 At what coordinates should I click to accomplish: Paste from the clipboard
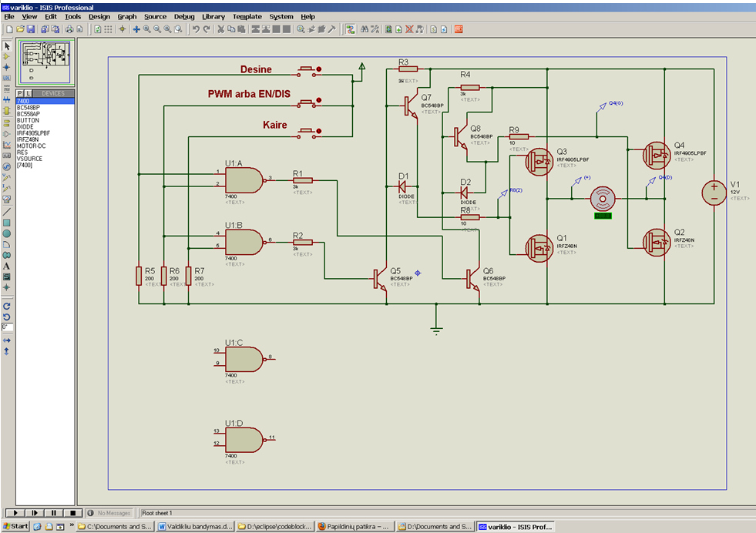click(241, 29)
